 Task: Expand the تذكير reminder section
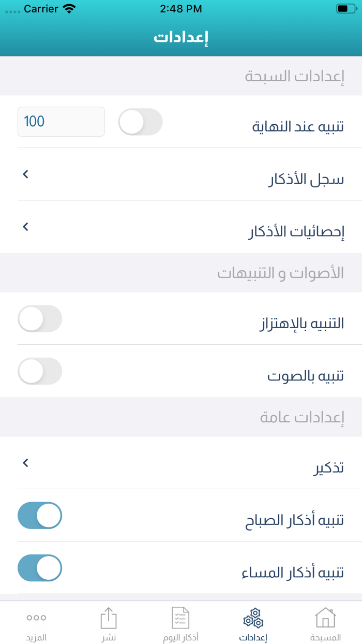(x=25, y=463)
